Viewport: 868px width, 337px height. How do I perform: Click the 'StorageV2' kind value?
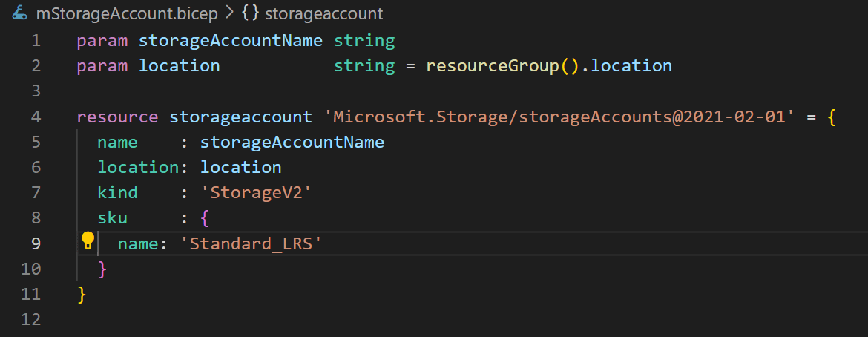click(257, 193)
